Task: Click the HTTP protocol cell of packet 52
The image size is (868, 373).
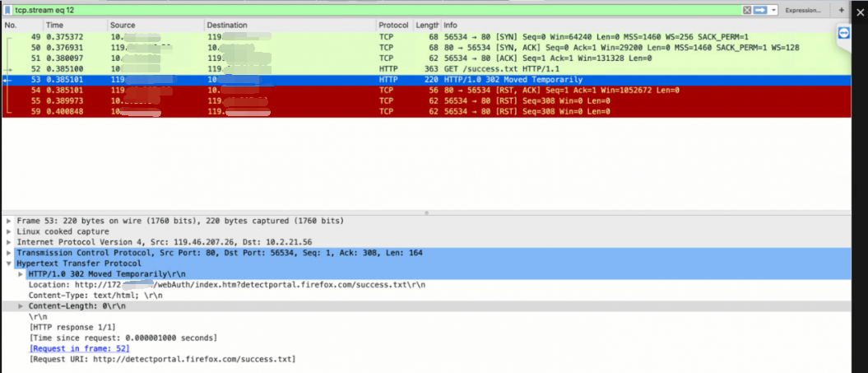Action: tap(388, 68)
